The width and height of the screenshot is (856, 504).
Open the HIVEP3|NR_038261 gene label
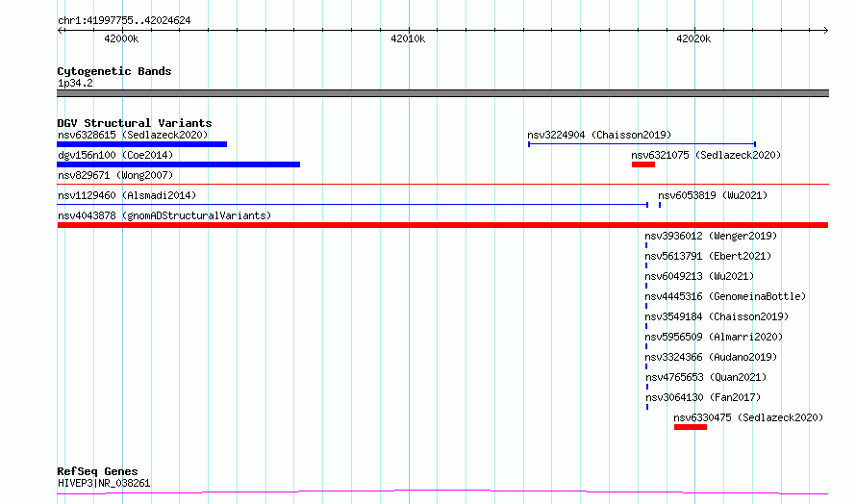[104, 483]
